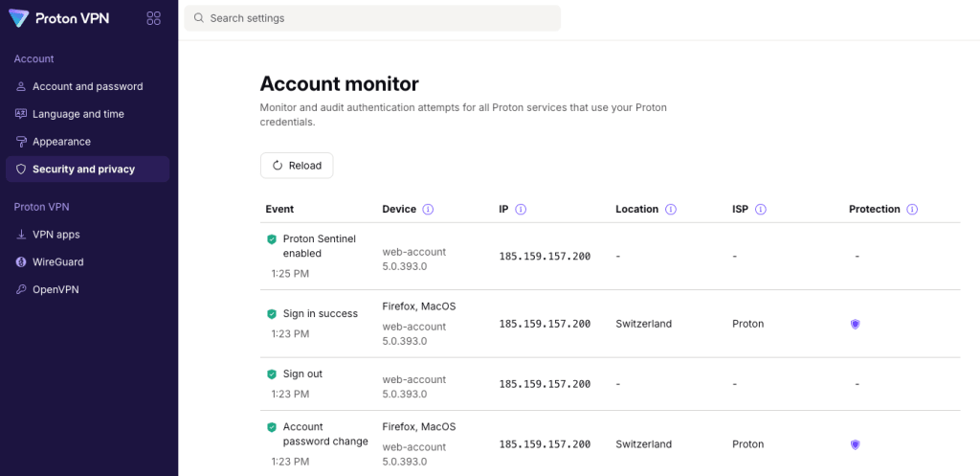The height and width of the screenshot is (476, 980).
Task: Click the language icon beside Language and time
Action: [x=21, y=114]
